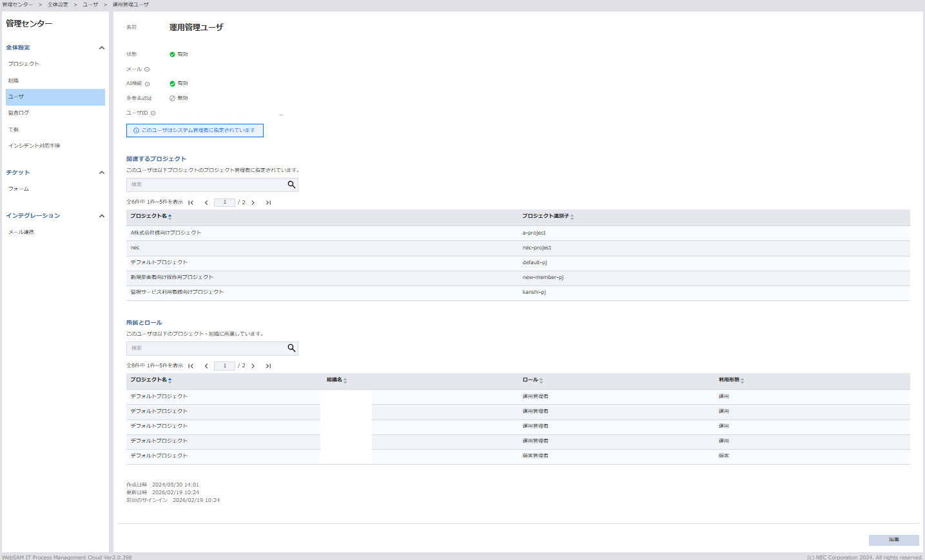
Task: Collapse the インテグレーション sidebar section
Action: (101, 216)
